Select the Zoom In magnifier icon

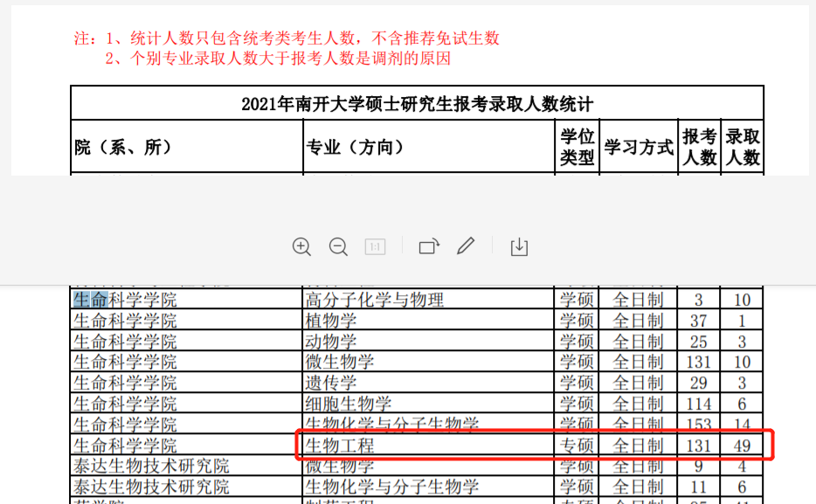coord(301,247)
